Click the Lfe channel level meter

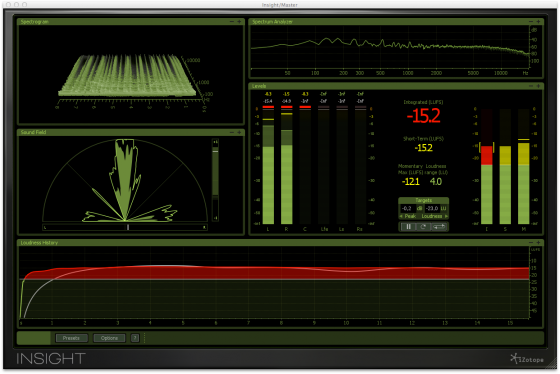coord(324,166)
